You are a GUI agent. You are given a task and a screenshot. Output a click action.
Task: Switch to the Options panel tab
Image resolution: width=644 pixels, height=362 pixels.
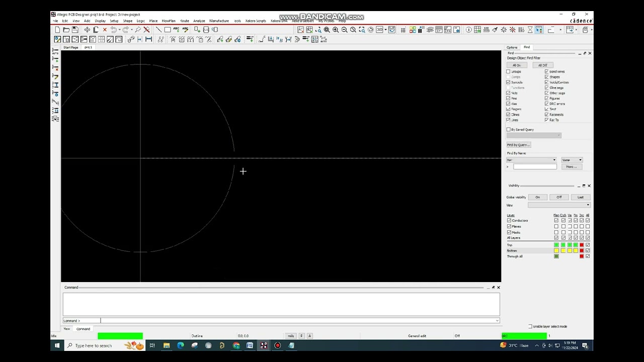pos(512,47)
